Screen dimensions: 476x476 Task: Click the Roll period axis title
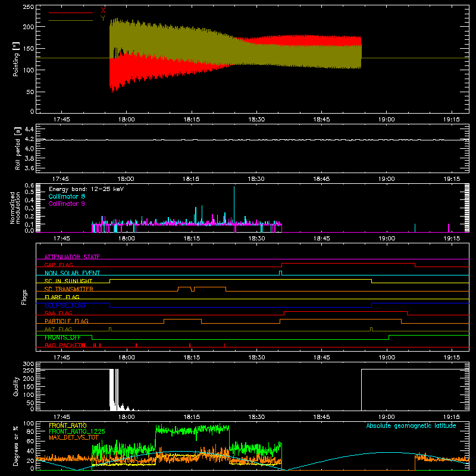click(x=17, y=148)
